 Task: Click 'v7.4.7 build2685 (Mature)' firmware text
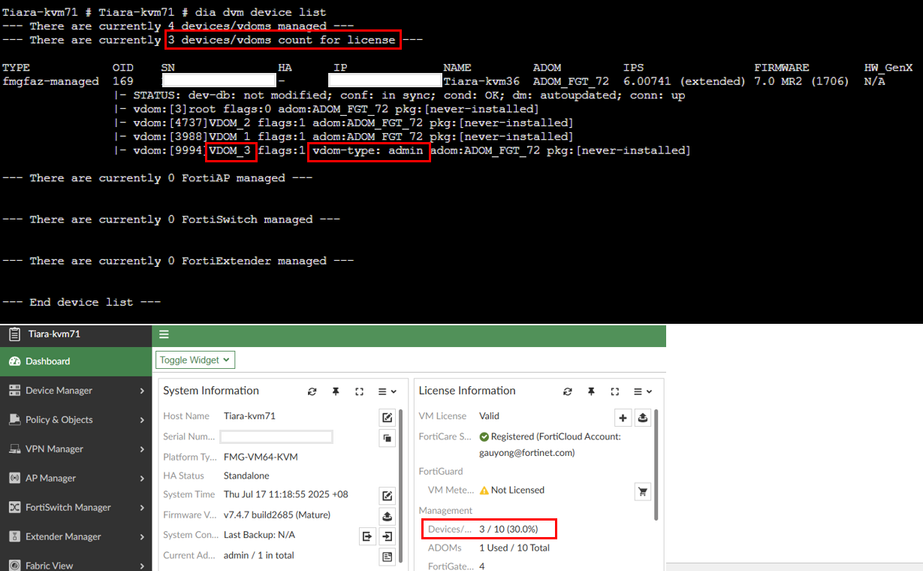pyautogui.click(x=277, y=514)
